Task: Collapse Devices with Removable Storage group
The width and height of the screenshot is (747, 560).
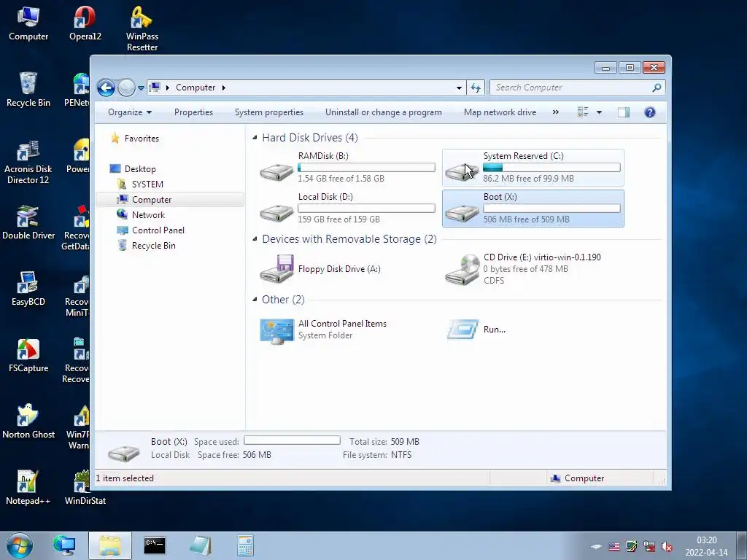Action: 255,239
